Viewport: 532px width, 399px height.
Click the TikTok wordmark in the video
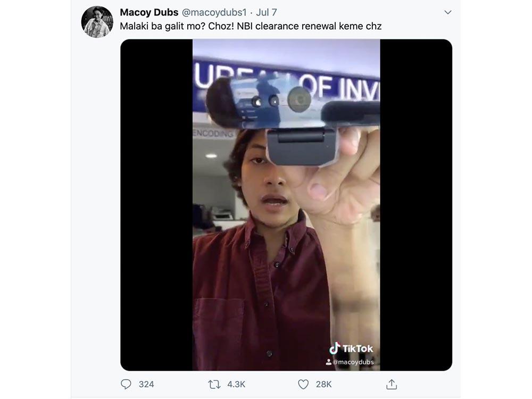coord(358,348)
